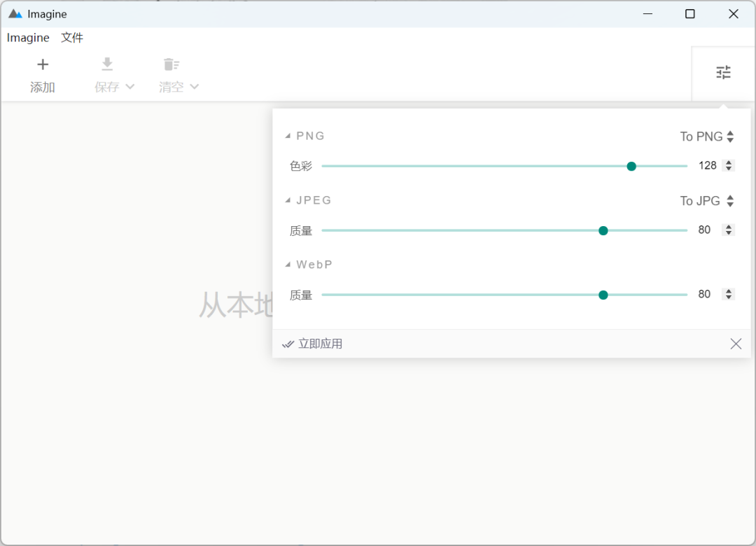Image resolution: width=756 pixels, height=546 pixels.
Task: Click the Clear (清空) trash icon
Action: 171,64
